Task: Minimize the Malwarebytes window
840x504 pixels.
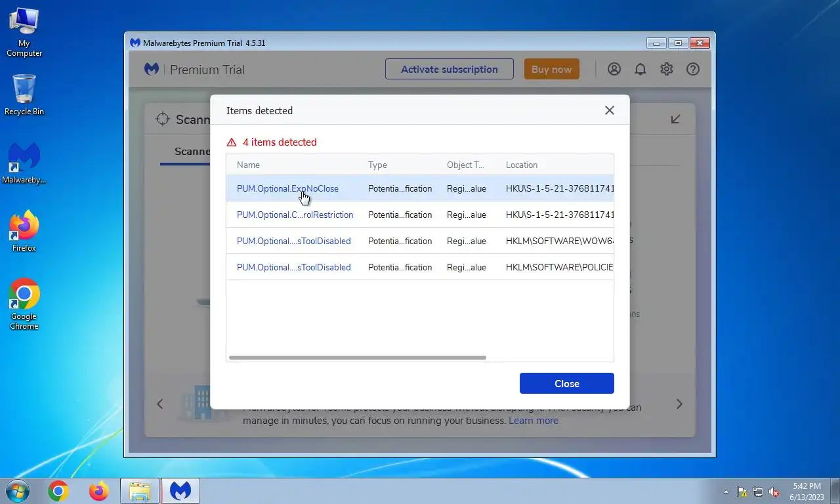Action: (656, 43)
